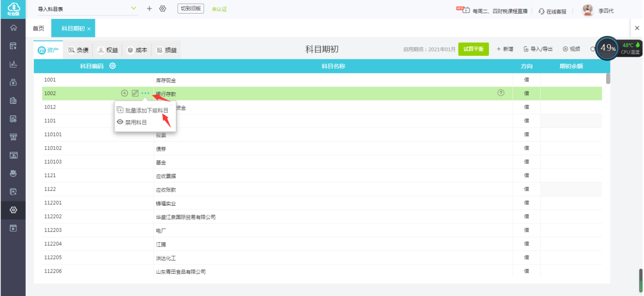Click the 切到旧版 button

[190, 9]
